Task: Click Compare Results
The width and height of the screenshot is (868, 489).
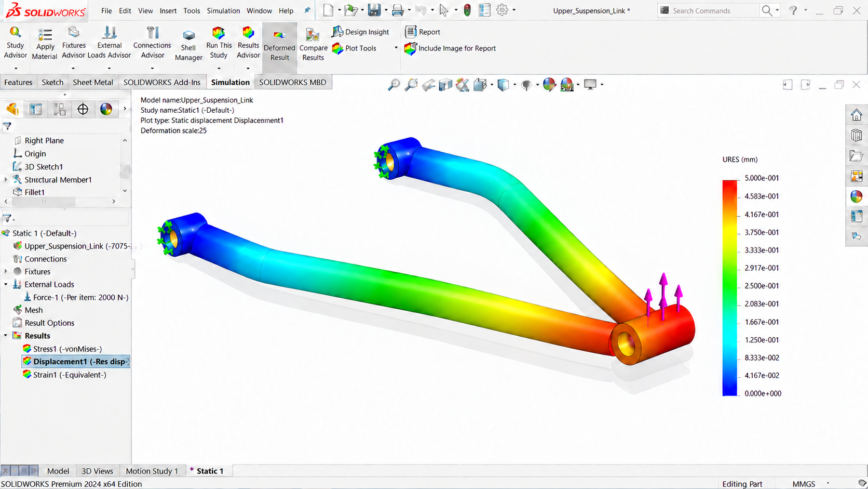Action: coord(313,45)
